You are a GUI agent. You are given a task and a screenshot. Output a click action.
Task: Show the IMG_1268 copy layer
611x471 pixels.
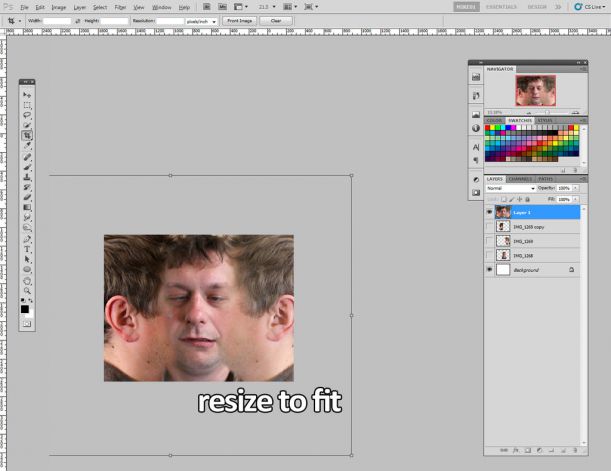tap(489, 227)
